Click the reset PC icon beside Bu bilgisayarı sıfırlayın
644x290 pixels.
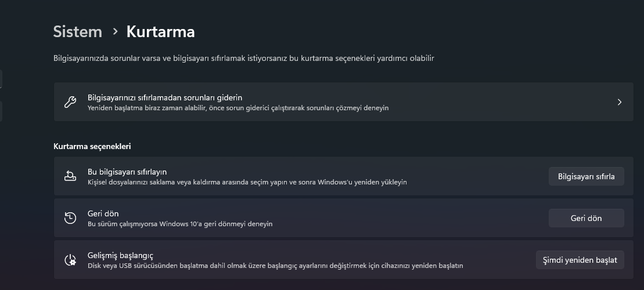point(70,176)
